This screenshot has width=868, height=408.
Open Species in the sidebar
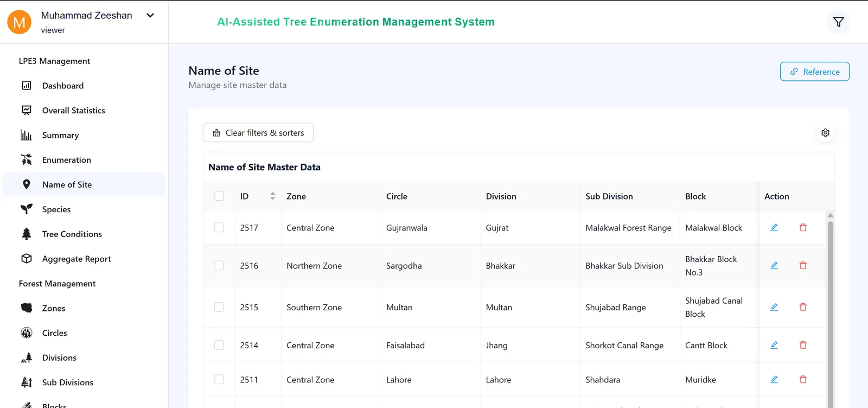[84, 209]
